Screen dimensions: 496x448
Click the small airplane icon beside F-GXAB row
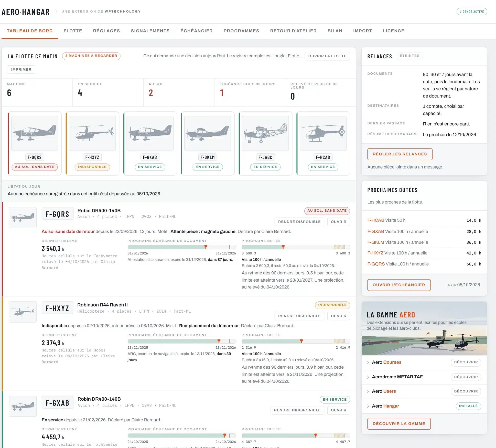click(x=23, y=406)
